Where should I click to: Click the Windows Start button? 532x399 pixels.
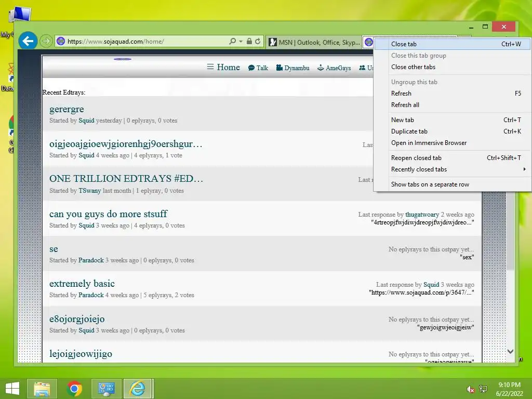coord(12,389)
